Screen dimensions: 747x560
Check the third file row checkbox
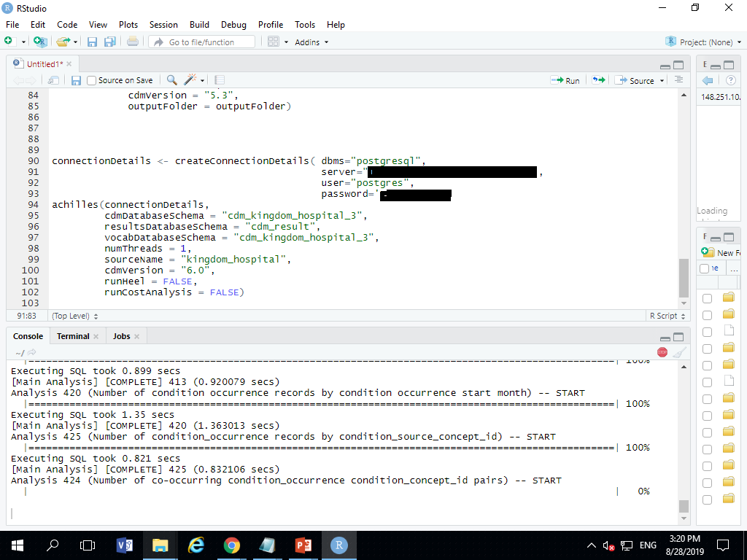(x=707, y=332)
